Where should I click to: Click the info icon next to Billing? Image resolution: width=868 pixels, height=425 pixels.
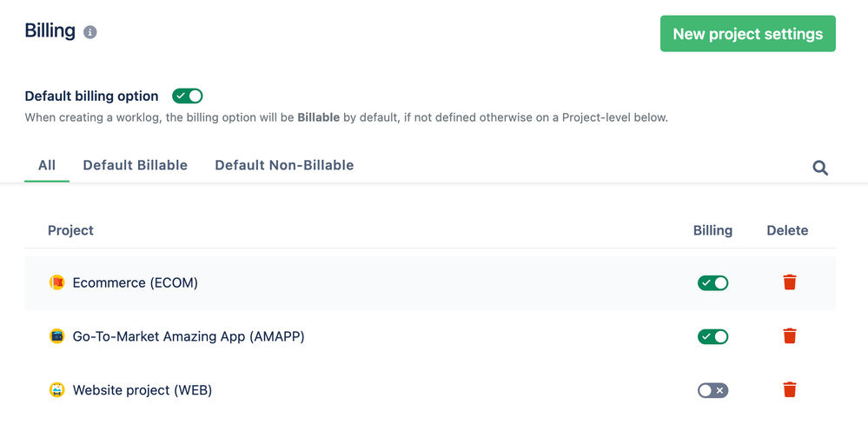[x=90, y=32]
